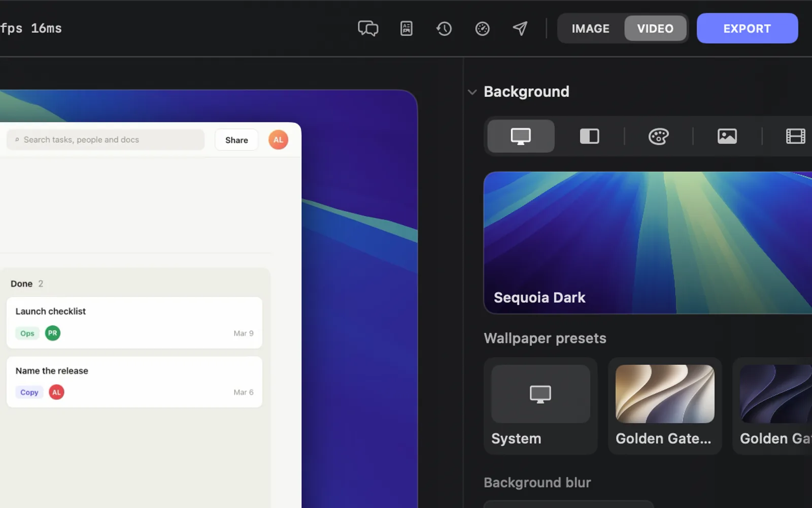Click the PR avatar on Launch checklist

click(53, 333)
